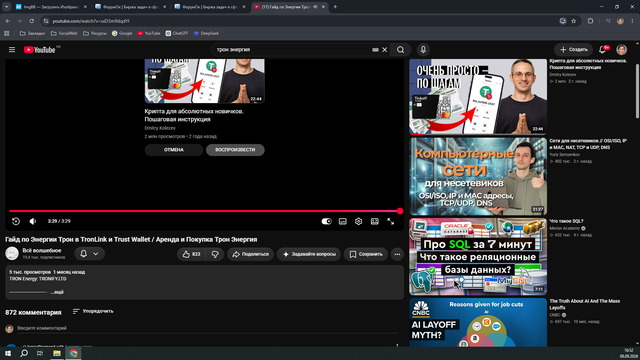Save video with Сохранить button
Screen dimensions: 640x360
click(366, 254)
